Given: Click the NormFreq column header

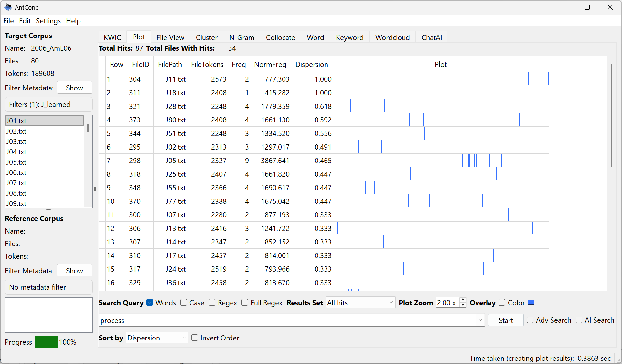Looking at the screenshot, I should click(270, 64).
